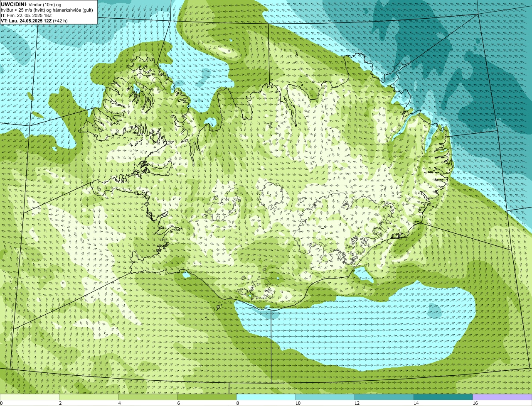Click the legend label '8'
The height and width of the screenshot is (406, 532).
[x=237, y=403]
